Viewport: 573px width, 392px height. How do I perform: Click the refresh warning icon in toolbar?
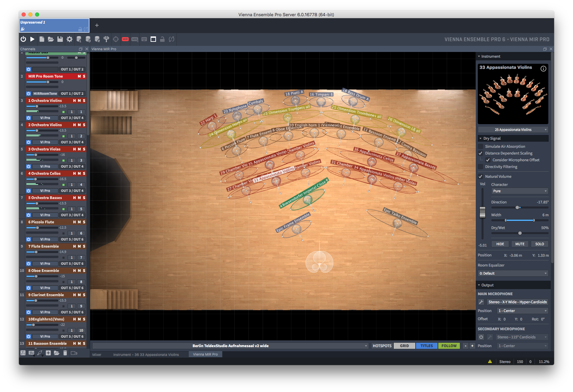coord(172,39)
